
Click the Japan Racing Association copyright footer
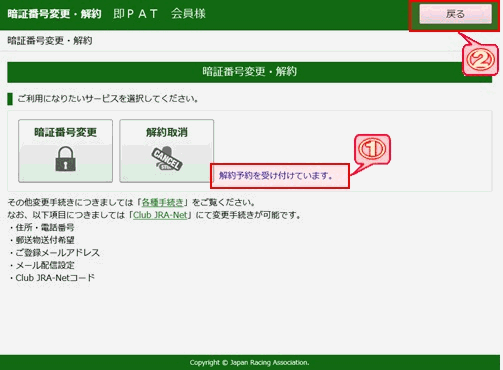[249, 363]
